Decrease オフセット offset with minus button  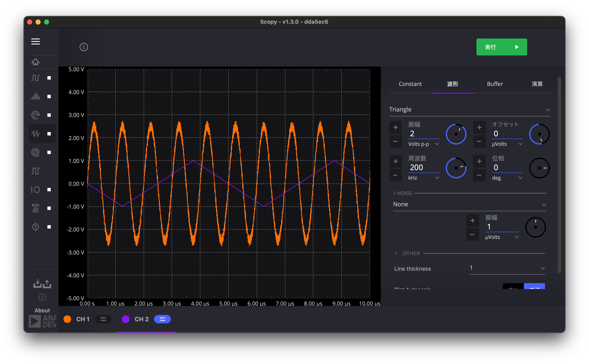tap(479, 141)
